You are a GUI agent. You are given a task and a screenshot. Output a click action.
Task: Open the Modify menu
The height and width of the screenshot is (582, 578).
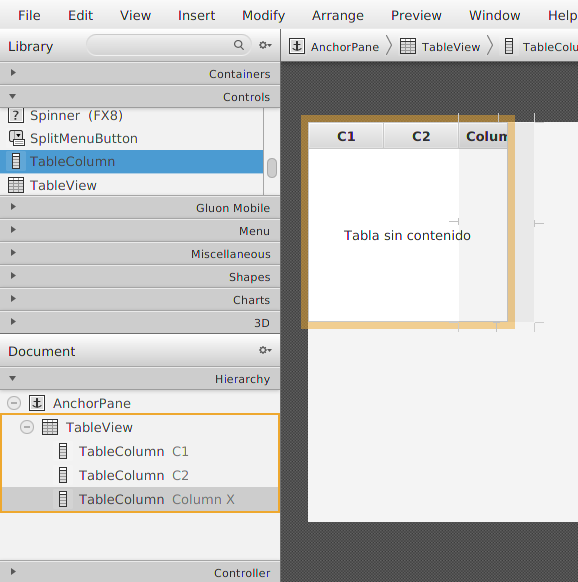point(263,15)
